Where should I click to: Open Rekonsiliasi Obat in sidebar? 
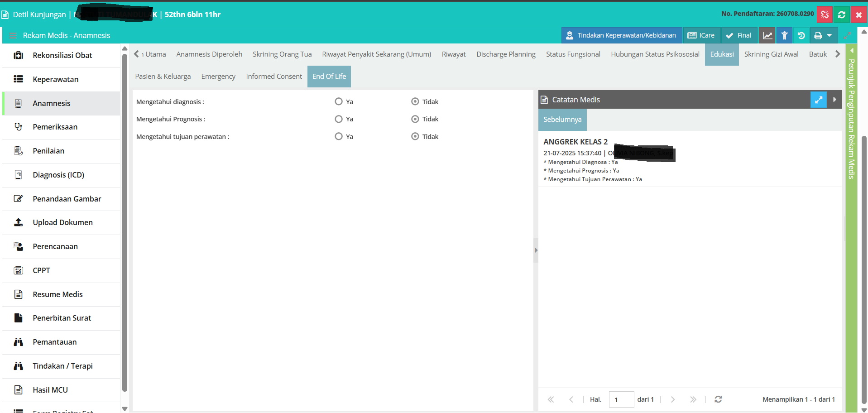61,55
